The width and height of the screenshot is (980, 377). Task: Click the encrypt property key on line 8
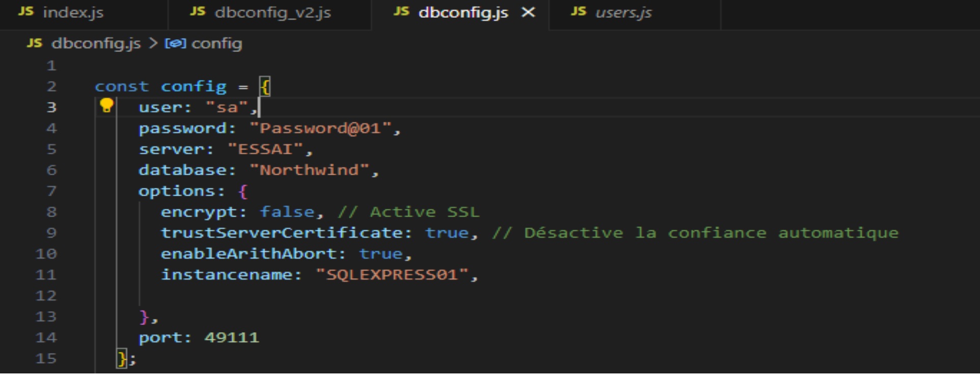coord(199,212)
